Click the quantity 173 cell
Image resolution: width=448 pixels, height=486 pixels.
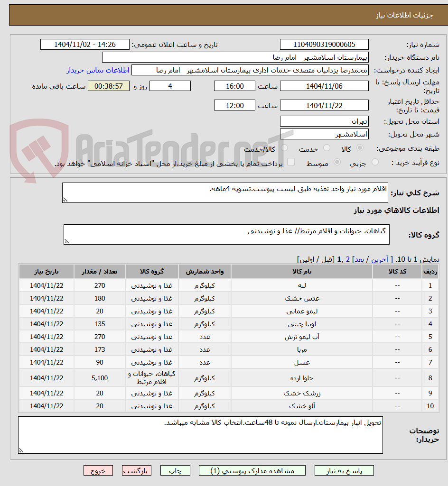[x=100, y=349]
